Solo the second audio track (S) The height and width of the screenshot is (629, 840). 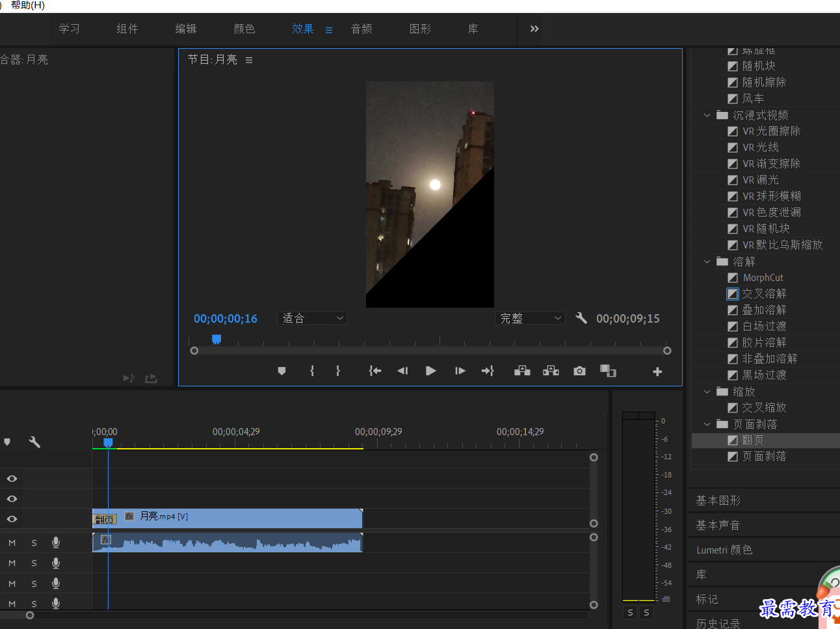point(34,563)
